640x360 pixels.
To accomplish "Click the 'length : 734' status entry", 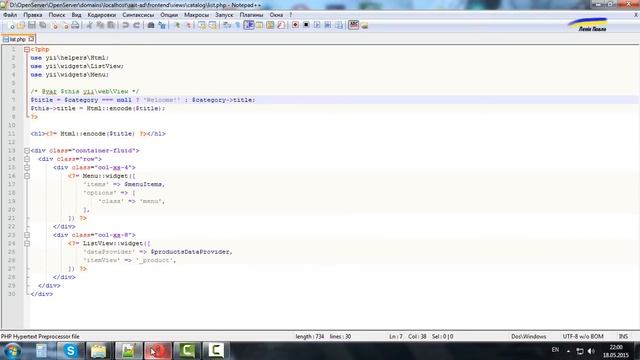I will [x=310, y=336].
